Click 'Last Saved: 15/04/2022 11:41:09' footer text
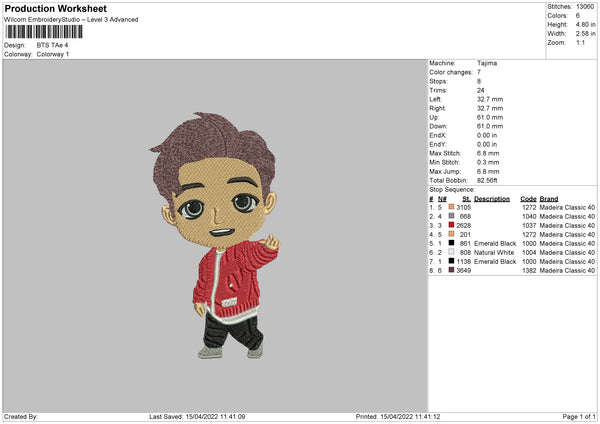 pos(197,416)
